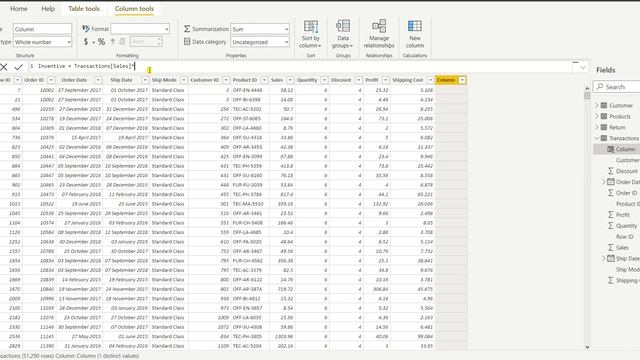Click the decimal places icon
640x360 pixels.
[x=122, y=42]
